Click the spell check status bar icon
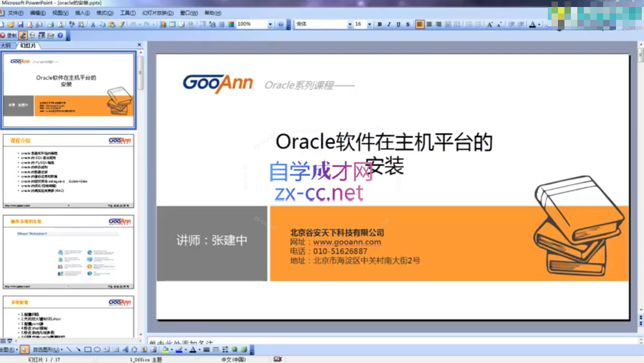Screen dimensions: 644x363 [277, 359]
